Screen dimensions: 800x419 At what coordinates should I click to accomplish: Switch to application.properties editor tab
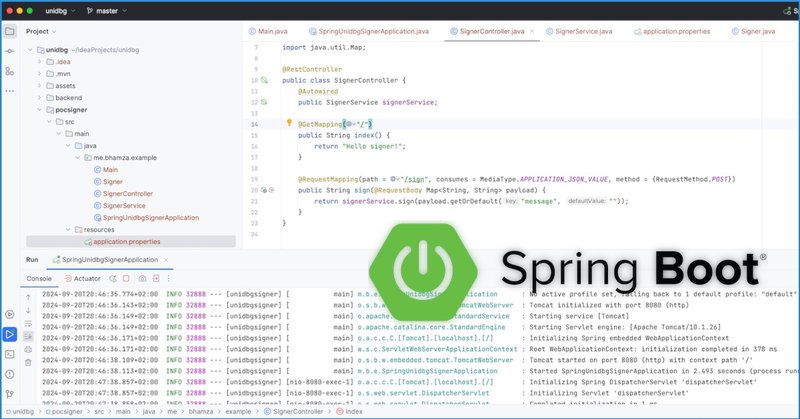[672, 31]
